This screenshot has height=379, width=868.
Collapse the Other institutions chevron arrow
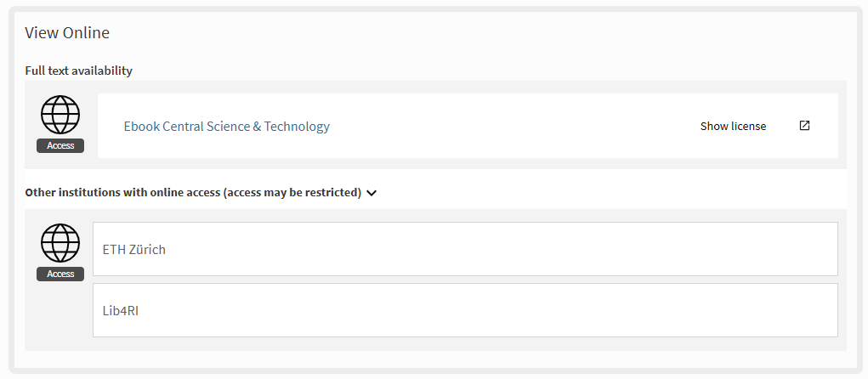[372, 193]
